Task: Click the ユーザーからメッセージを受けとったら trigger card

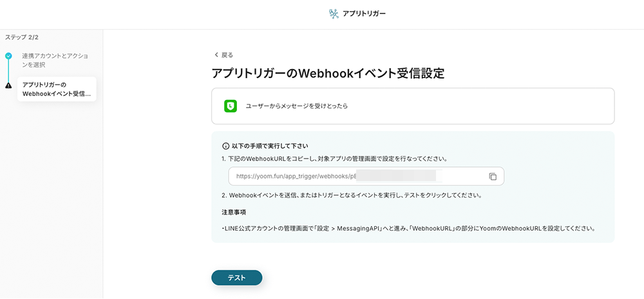Action: coord(413,106)
